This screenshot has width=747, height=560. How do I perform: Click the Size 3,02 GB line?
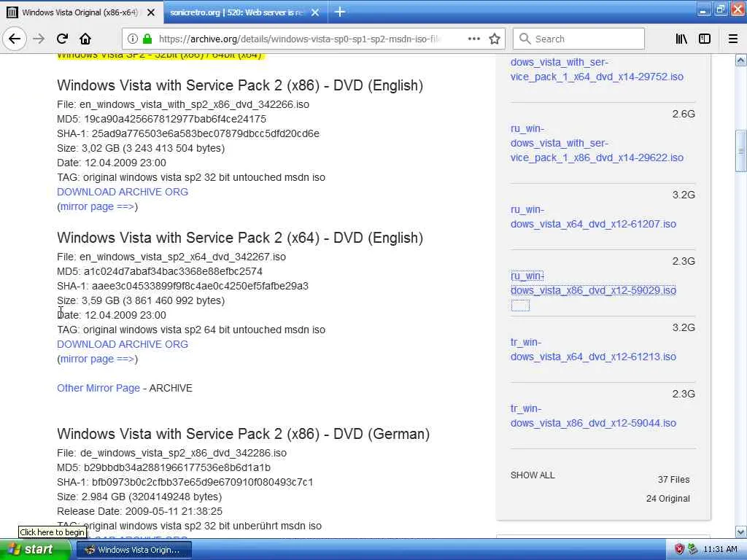click(x=141, y=148)
